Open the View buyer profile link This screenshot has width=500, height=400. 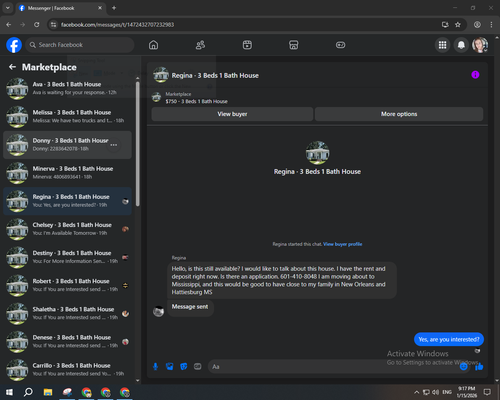(342, 244)
